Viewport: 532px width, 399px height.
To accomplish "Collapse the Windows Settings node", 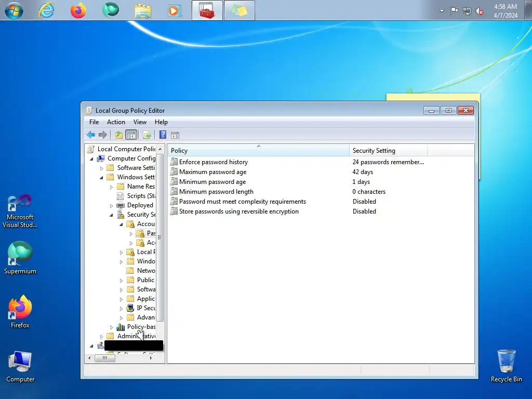I will (x=101, y=178).
